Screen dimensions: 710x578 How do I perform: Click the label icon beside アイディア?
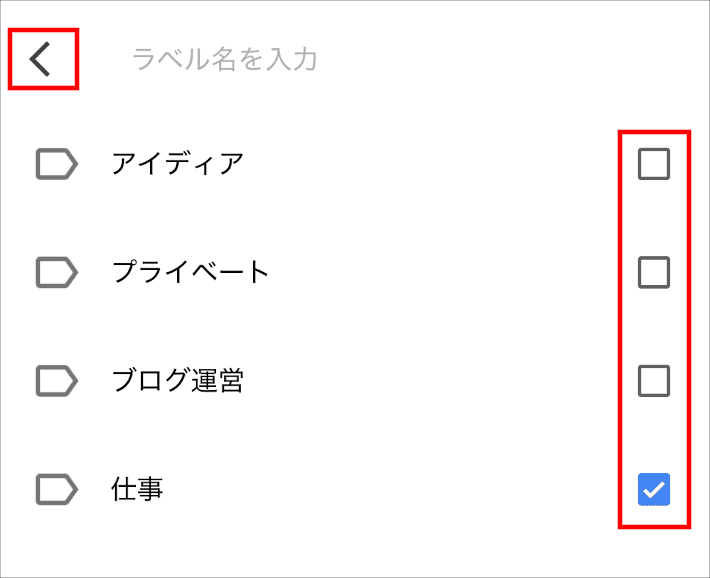pyautogui.click(x=56, y=163)
